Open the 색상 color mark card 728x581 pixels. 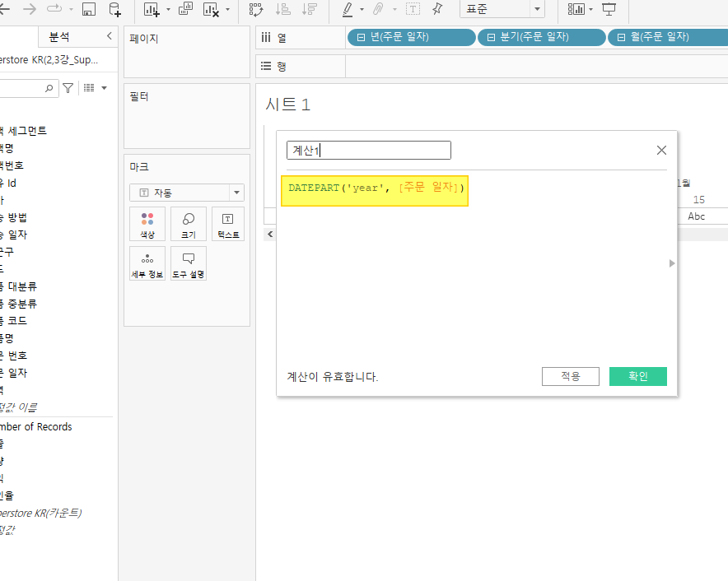[147, 224]
